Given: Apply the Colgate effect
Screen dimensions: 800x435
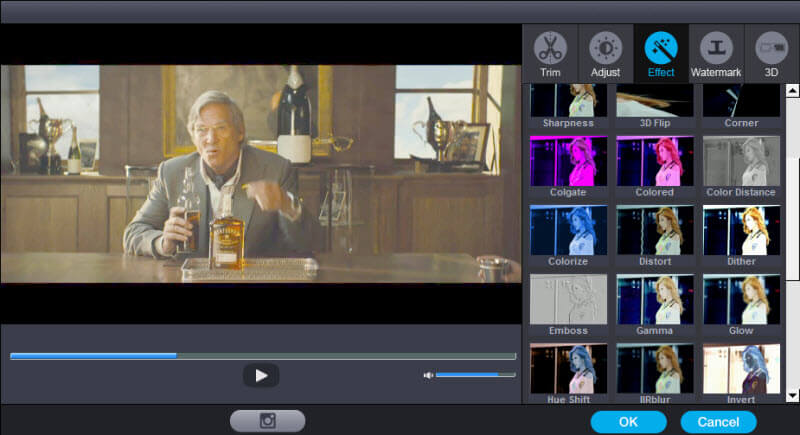Looking at the screenshot, I should coord(568,166).
